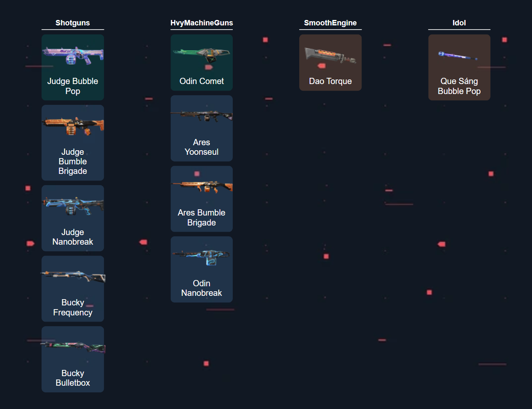
Task: Open the Shotguns category header
Action: click(73, 23)
